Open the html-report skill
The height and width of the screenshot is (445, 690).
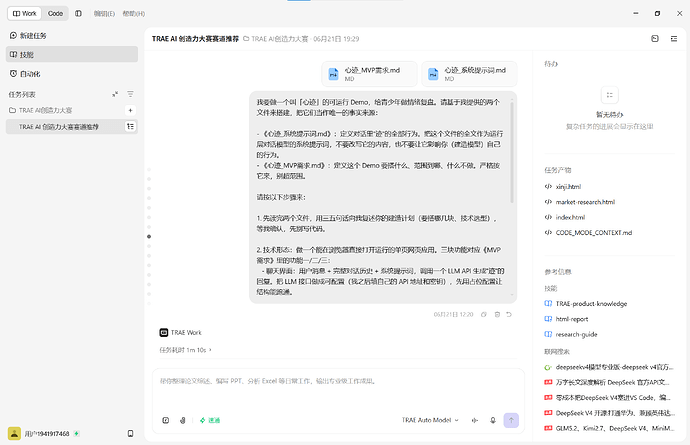(x=572, y=320)
